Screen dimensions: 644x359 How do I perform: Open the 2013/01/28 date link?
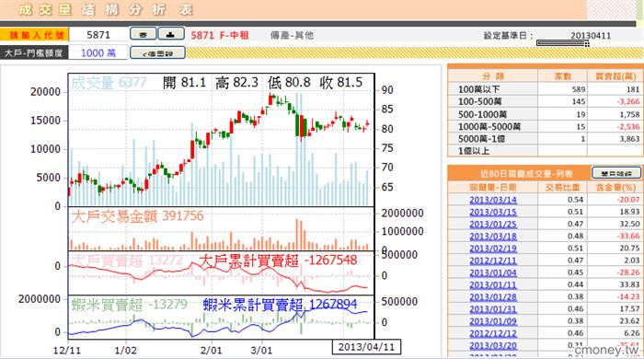click(x=493, y=296)
